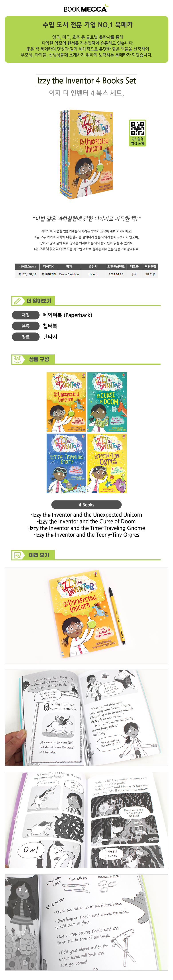The width and height of the screenshot is (173, 980).
Task: Click the BOOK MECCA logo
Action: (x=86, y=8)
